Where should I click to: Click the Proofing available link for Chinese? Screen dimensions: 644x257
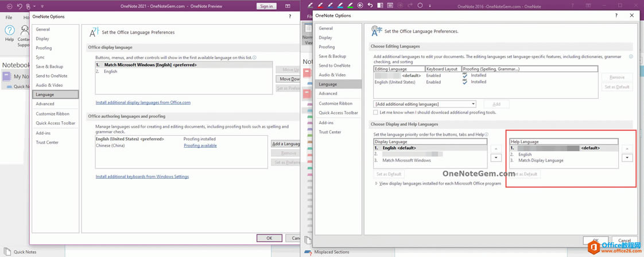(x=200, y=146)
